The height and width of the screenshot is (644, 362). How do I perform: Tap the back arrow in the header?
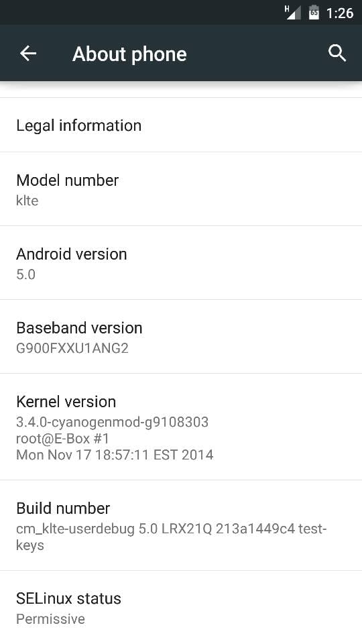28,54
